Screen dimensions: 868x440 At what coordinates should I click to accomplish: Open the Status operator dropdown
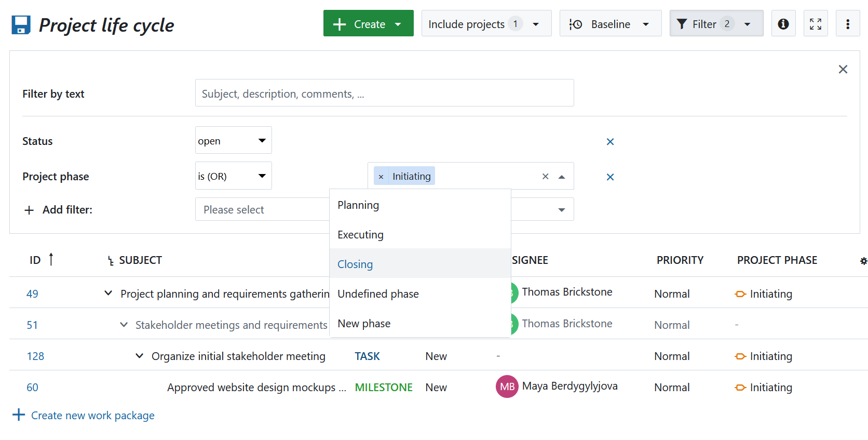point(233,141)
